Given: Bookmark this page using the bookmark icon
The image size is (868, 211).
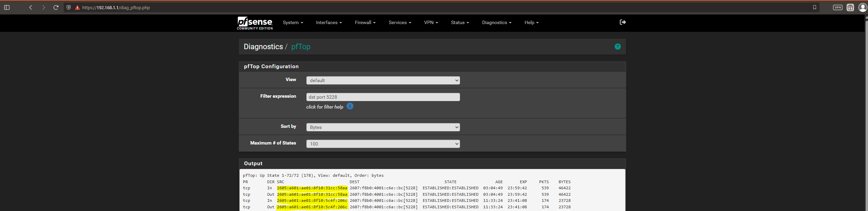Looking at the screenshot, I should (x=814, y=7).
